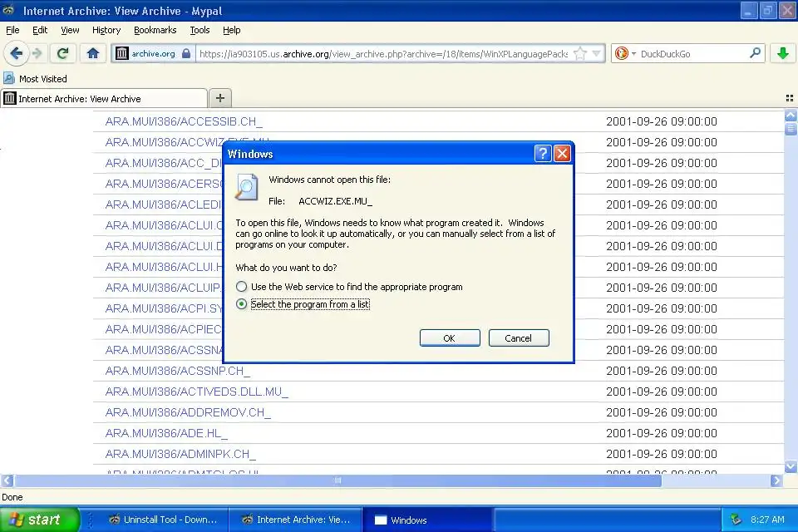The image size is (798, 532).
Task: Click the padlock security icon
Action: [x=186, y=53]
